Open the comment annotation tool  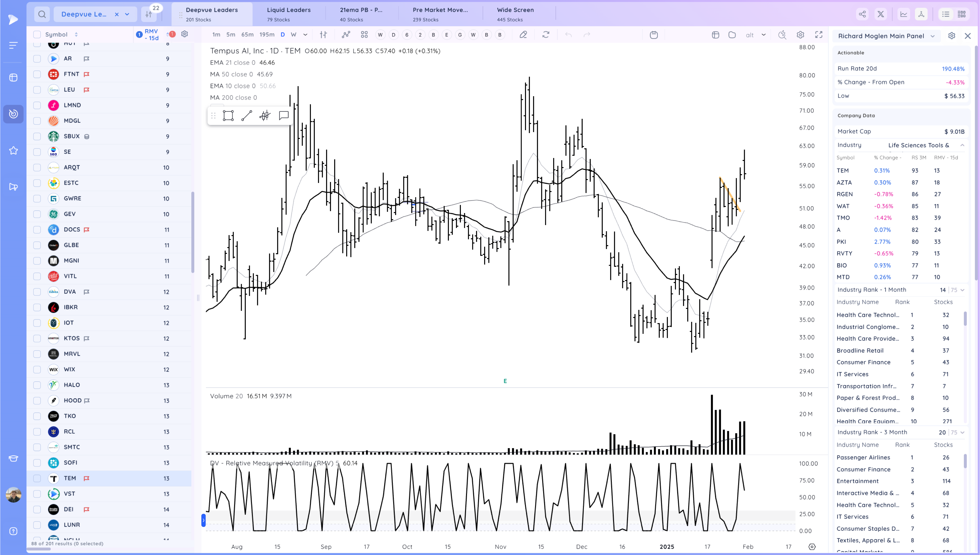click(284, 116)
